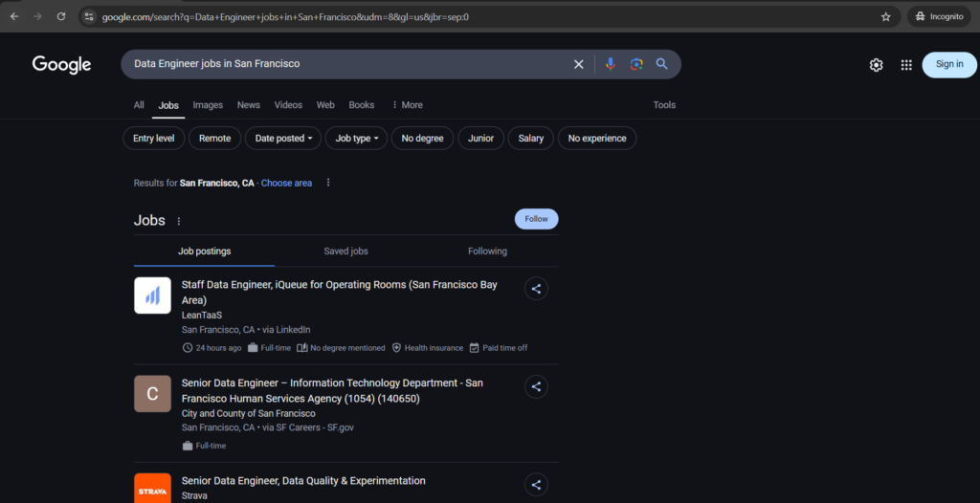
Task: Switch to the Saved jobs tab
Action: click(x=345, y=251)
